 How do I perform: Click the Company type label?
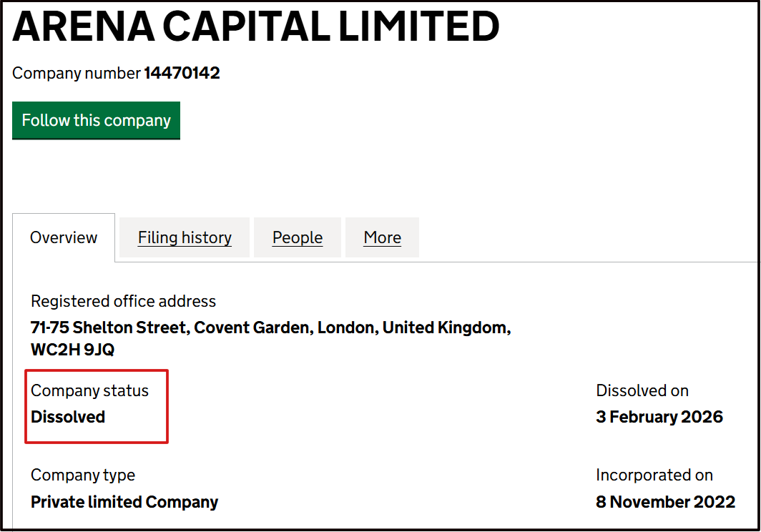pyautogui.click(x=82, y=475)
